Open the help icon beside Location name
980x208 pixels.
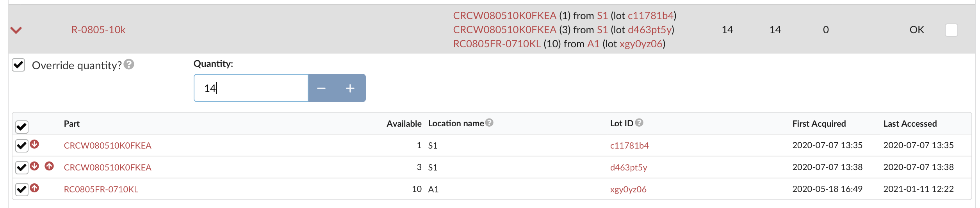pos(489,123)
